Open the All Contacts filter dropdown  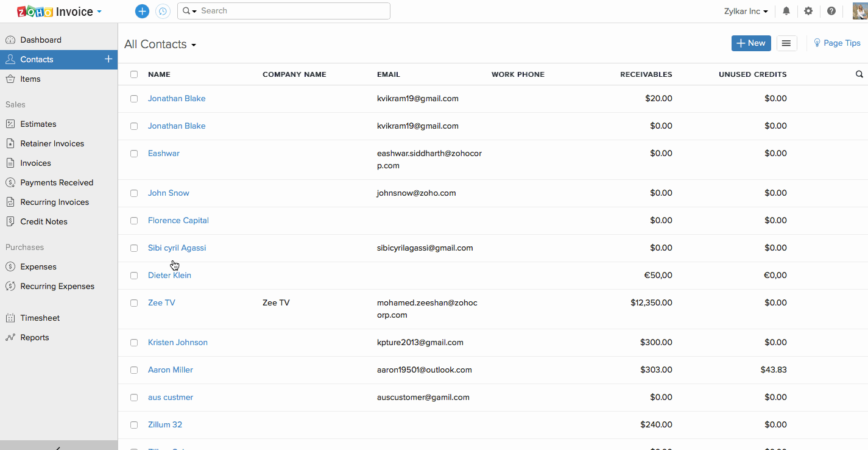tap(160, 44)
